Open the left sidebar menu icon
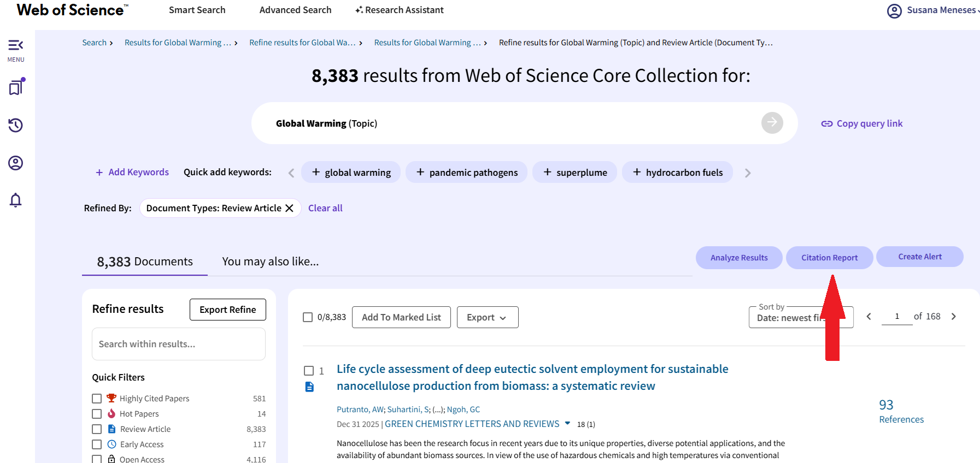980x463 pixels. tap(15, 45)
